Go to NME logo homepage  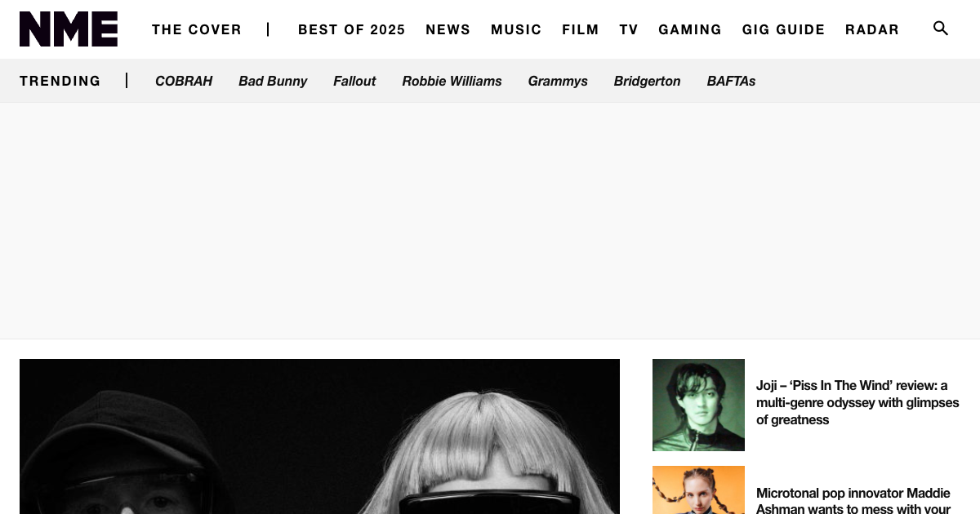click(69, 29)
